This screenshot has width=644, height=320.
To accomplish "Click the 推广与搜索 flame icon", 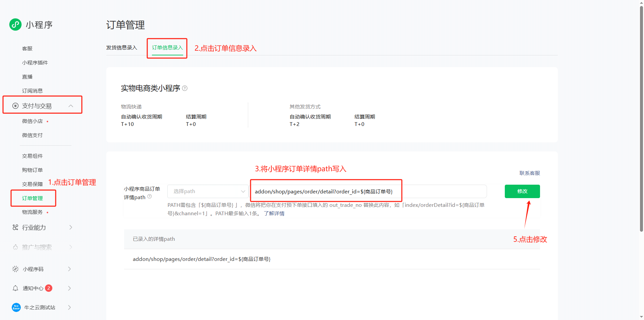I will [15, 247].
